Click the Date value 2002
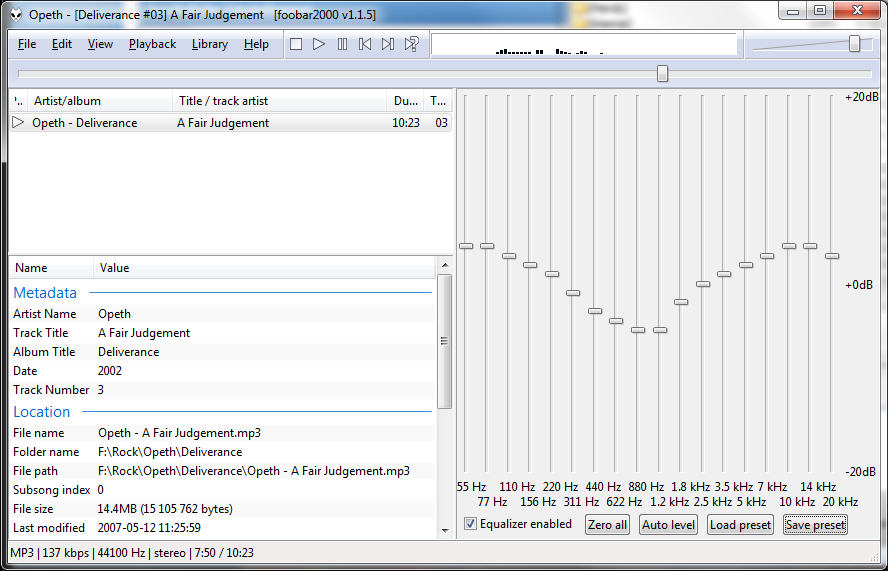The height and width of the screenshot is (571, 888). click(110, 371)
